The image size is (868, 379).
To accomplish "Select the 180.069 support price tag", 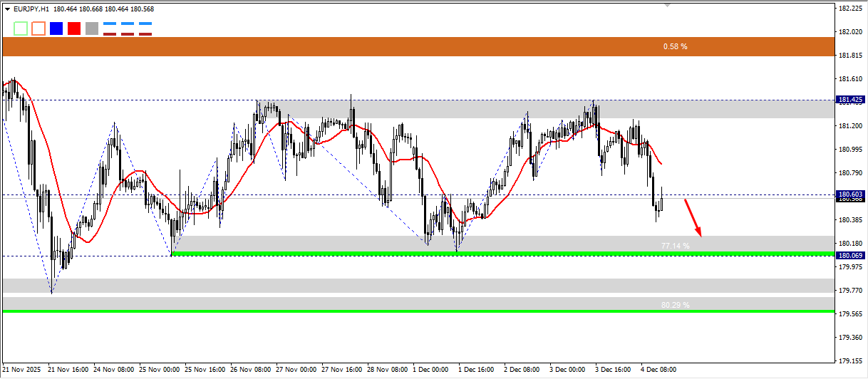I will 851,255.
